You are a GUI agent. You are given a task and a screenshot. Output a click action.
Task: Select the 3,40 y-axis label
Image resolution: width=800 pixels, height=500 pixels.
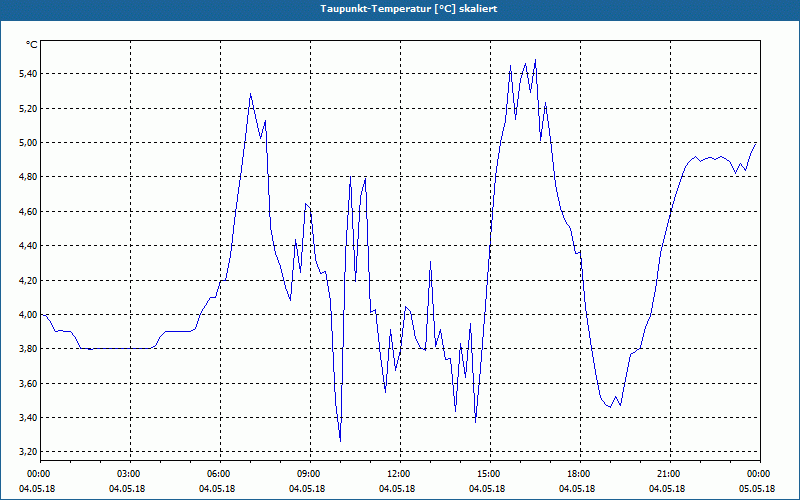coord(28,418)
